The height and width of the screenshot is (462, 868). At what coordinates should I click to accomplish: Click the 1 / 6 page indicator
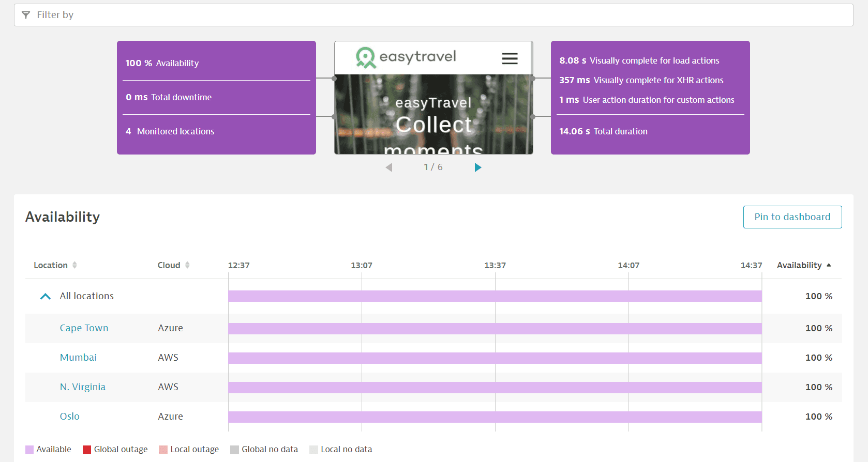pyautogui.click(x=433, y=167)
